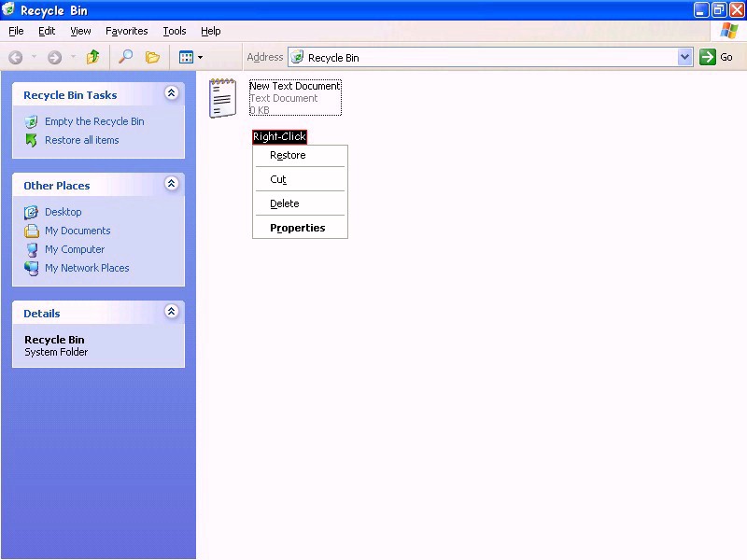Toggle the Folders pane button
The width and height of the screenshot is (747, 560).
point(152,57)
